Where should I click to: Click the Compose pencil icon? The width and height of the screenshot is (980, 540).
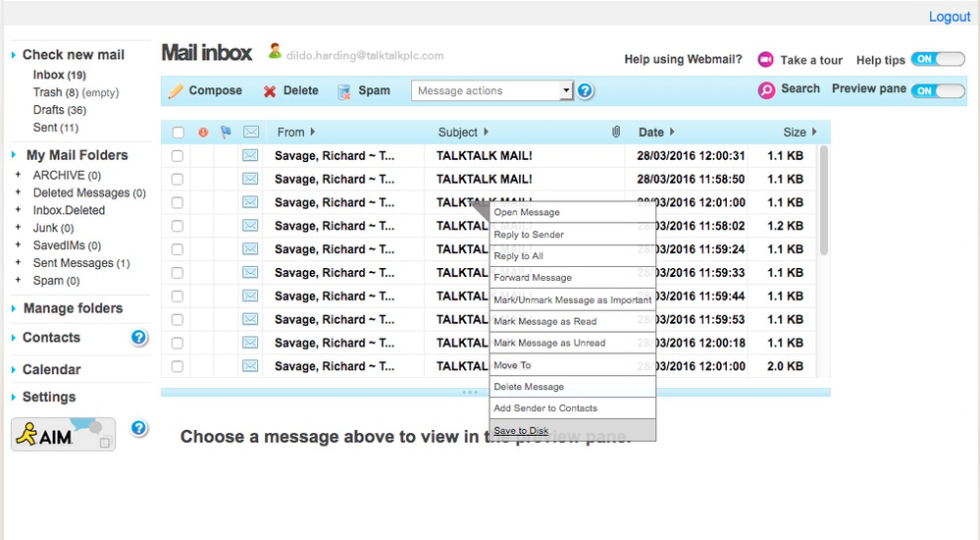tap(176, 90)
